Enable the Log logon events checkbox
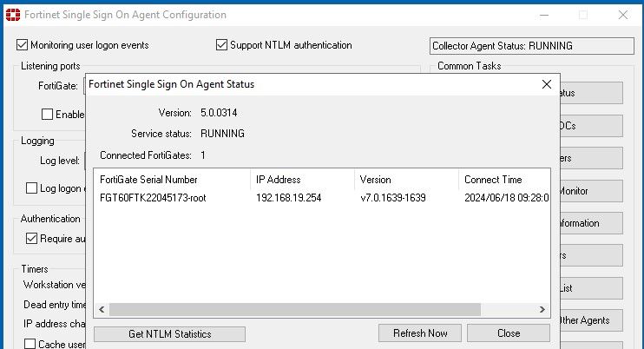This screenshot has width=644, height=349. 32,188
